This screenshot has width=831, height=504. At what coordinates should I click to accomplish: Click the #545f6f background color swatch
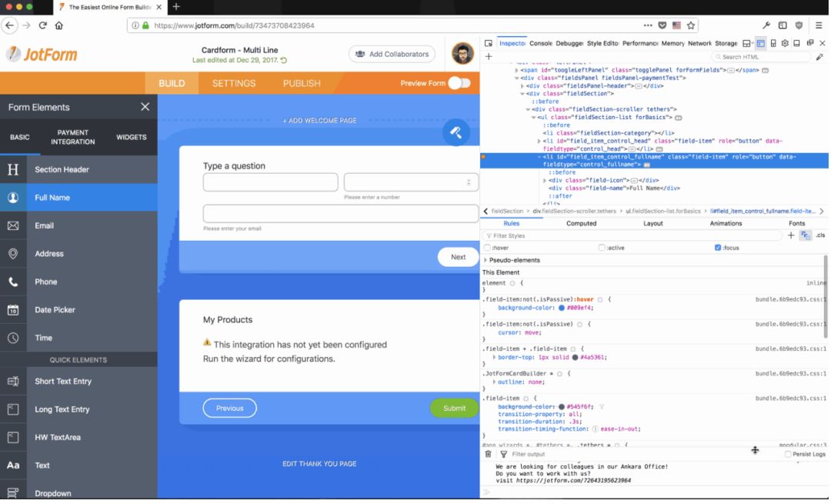click(x=561, y=407)
